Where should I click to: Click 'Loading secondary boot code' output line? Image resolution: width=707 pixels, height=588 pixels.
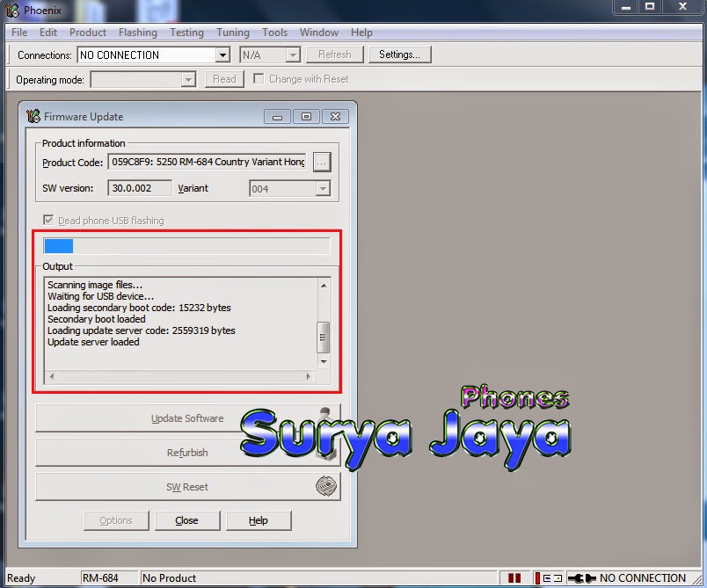[x=139, y=308]
